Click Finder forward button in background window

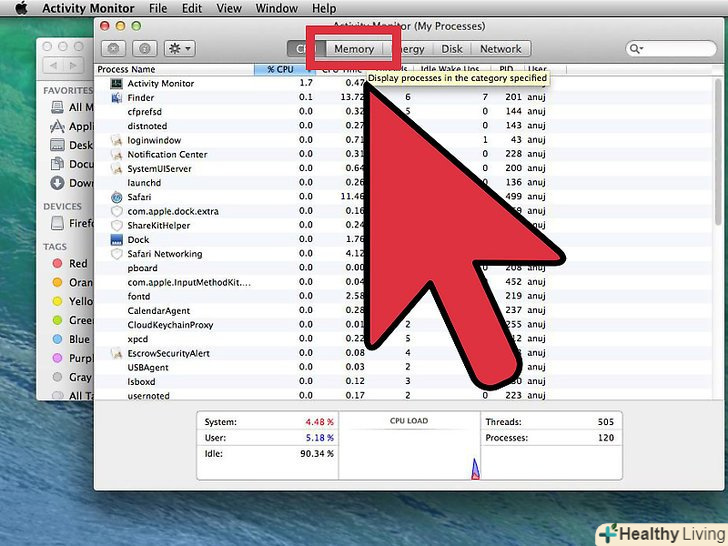click(x=73, y=65)
